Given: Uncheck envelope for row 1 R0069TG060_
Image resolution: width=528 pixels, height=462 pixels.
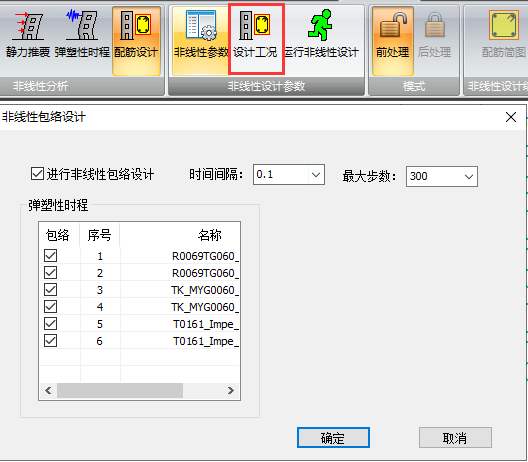Looking at the screenshot, I should tap(51, 256).
